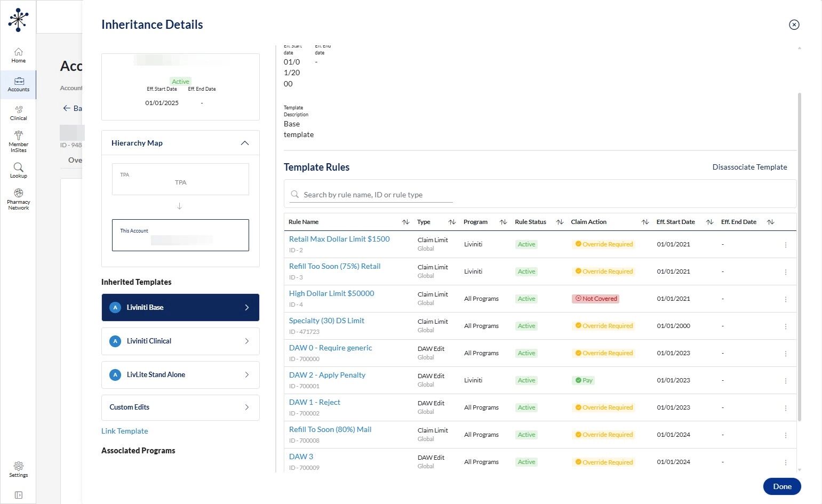This screenshot has width=822, height=504.
Task: Select LivLite Stand Alone template
Action: [180, 375]
